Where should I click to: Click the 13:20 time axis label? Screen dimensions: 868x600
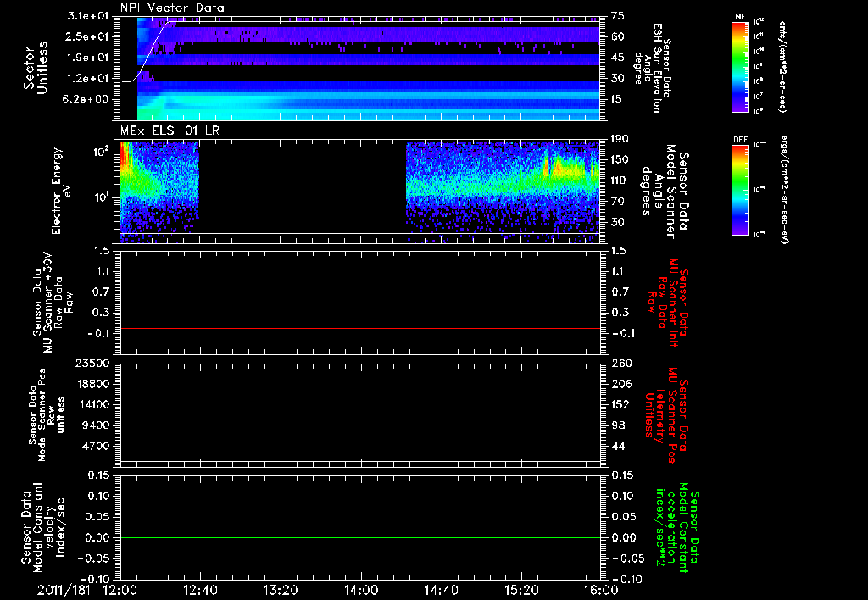281,591
